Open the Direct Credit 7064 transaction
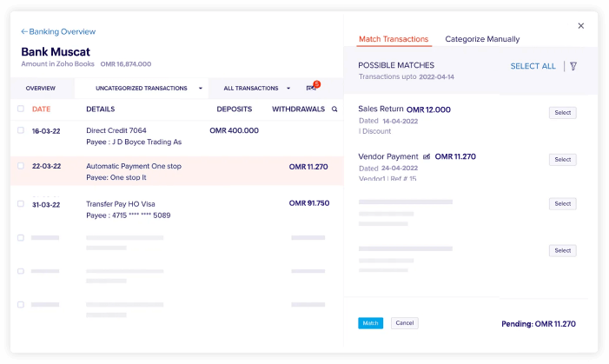The height and width of the screenshot is (364, 609). [116, 130]
